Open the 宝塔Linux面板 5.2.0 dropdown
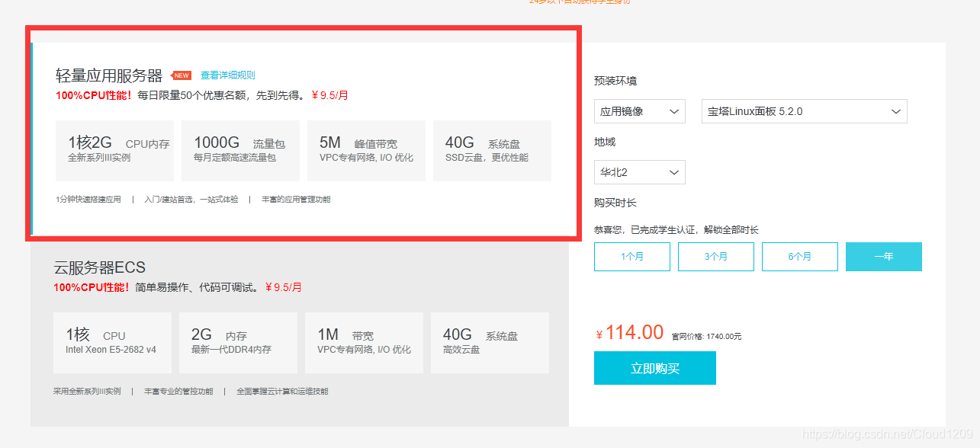Viewport: 980px width, 448px height. click(x=804, y=111)
